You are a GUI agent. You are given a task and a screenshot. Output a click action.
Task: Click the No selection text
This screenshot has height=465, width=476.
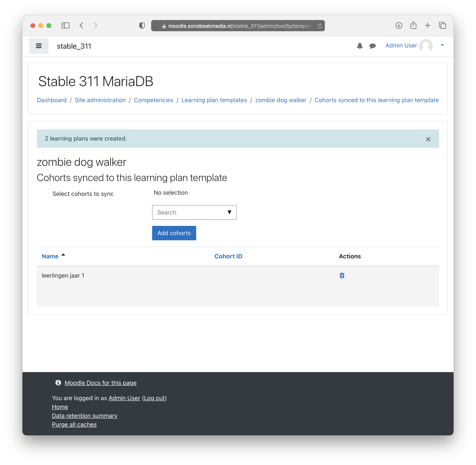pos(171,193)
